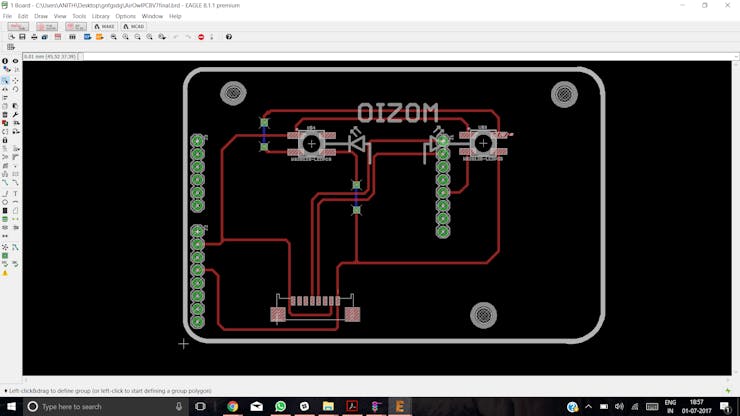This screenshot has height=416, width=740.
Task: Open the CAM processor icon
Action: pyautogui.click(x=45, y=37)
